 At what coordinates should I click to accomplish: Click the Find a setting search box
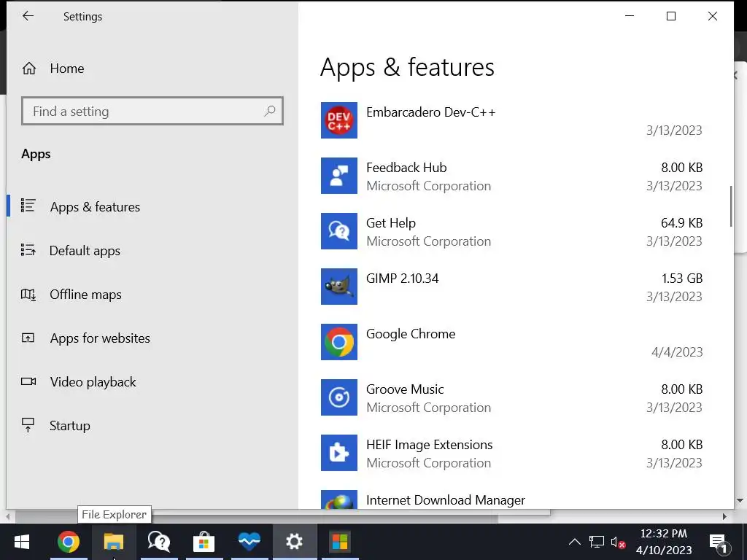152,111
